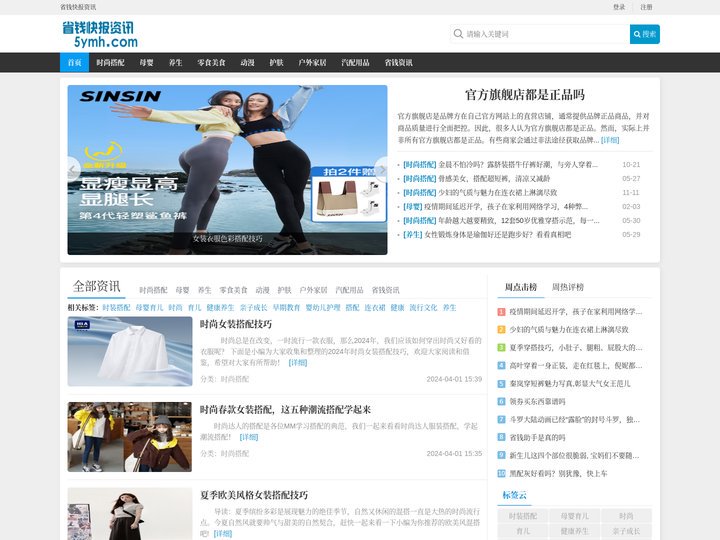Screen dimensions: 720x540
Task: Click 时装搭配 in the tag cloud
Action: tap(523, 516)
